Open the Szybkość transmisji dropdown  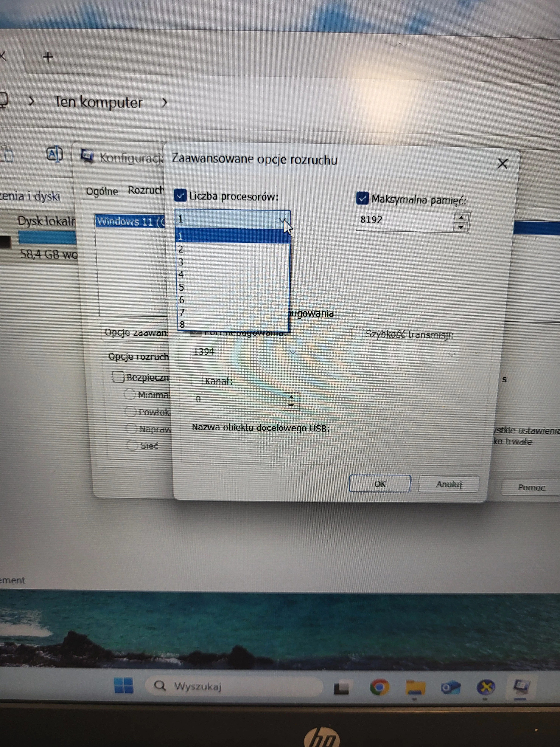(x=451, y=355)
